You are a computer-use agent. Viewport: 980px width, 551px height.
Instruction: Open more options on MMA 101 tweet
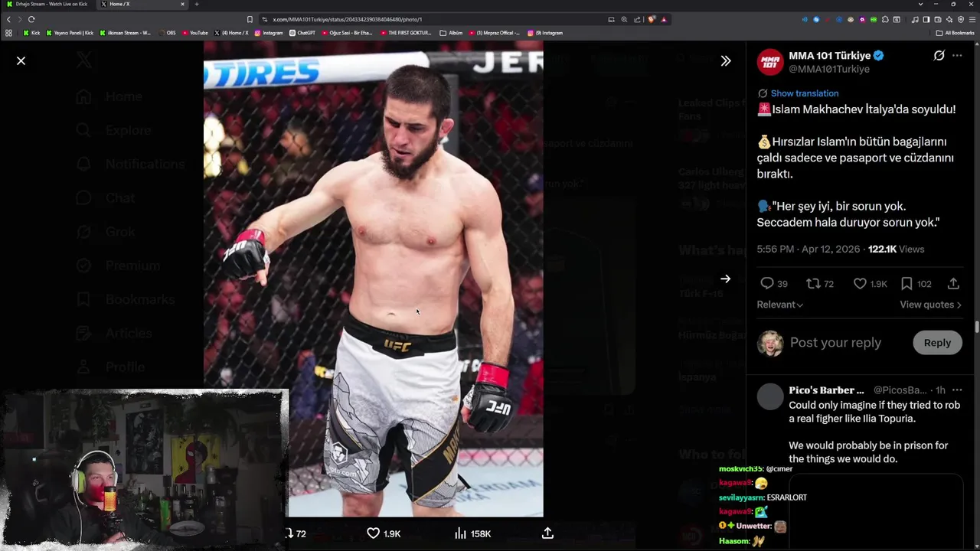(x=957, y=56)
